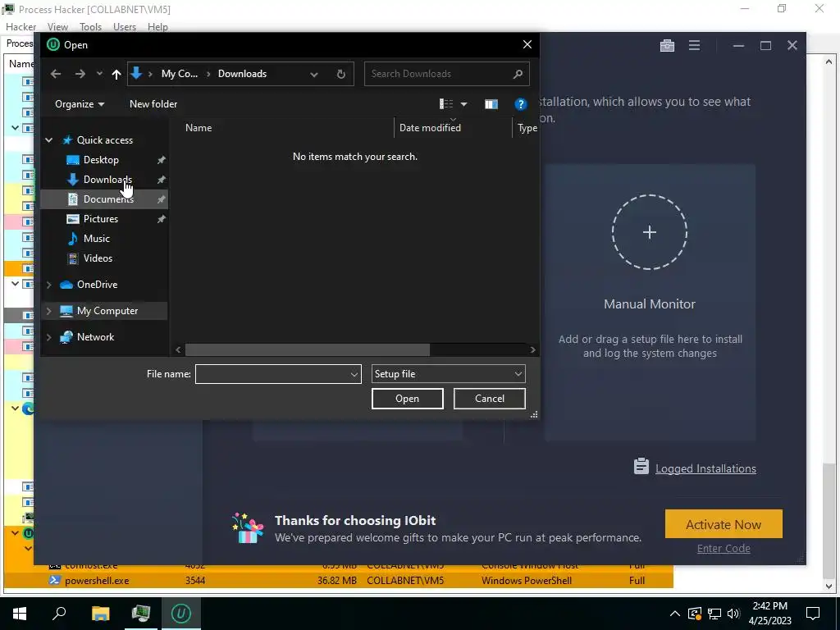Screen dimensions: 840x630
Task: Open recent locations dropdown arrow
Action: coord(99,74)
